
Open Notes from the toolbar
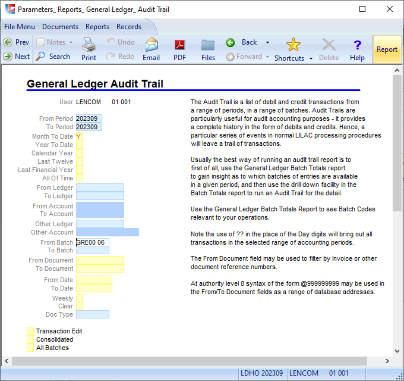[x=51, y=42]
